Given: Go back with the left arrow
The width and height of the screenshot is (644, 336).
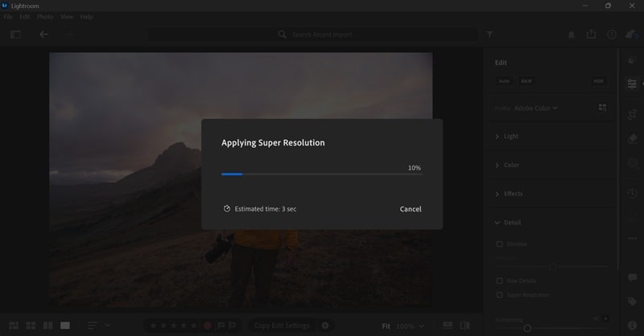Looking at the screenshot, I should pos(44,35).
